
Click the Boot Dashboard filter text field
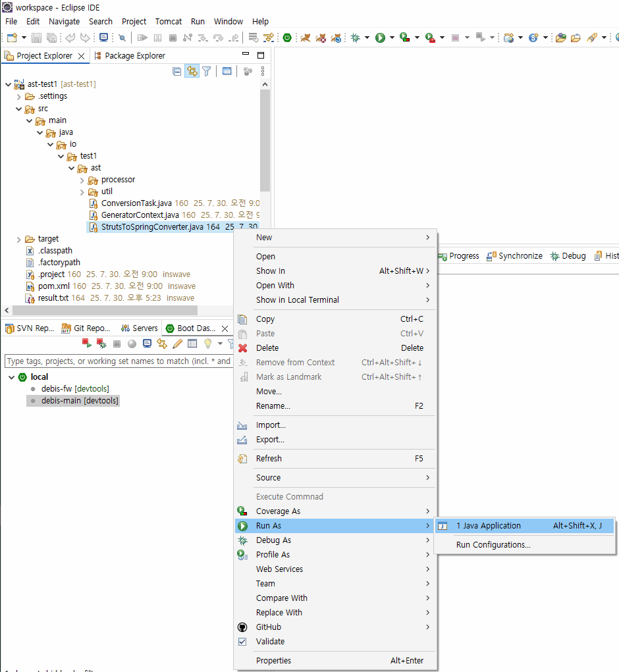pyautogui.click(x=119, y=361)
